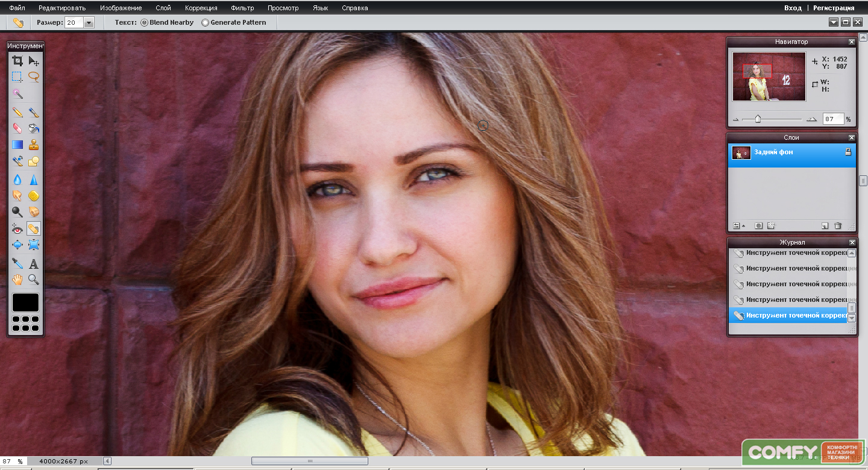The height and width of the screenshot is (470, 868).
Task: Select the Brush tool
Action: (34, 112)
